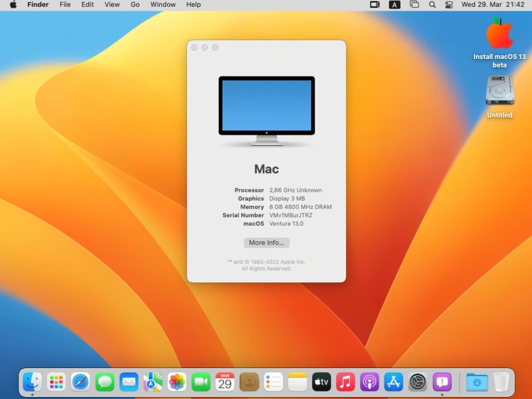532x399 pixels.
Task: Open Podcasts app in the Dock
Action: point(370,382)
